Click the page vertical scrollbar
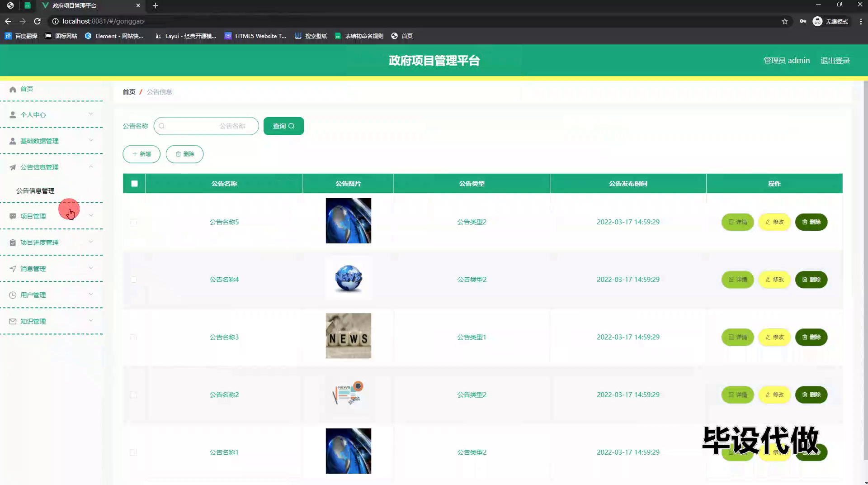This screenshot has height=485, width=868. (x=865, y=271)
